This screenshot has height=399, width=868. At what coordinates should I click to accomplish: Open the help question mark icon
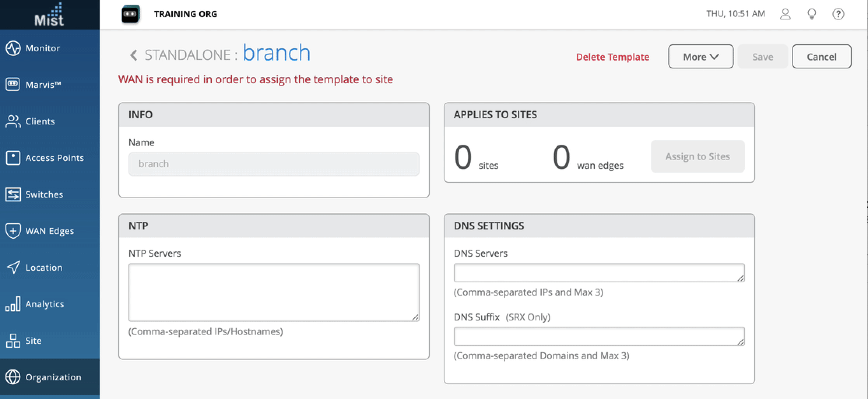838,14
